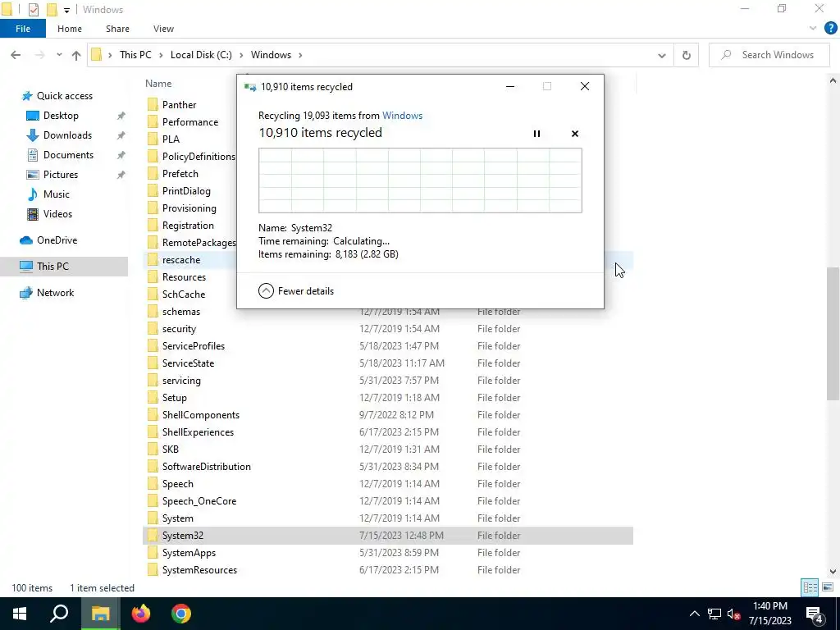
Task: Expand the ribbon with the chevron
Action: [813, 29]
